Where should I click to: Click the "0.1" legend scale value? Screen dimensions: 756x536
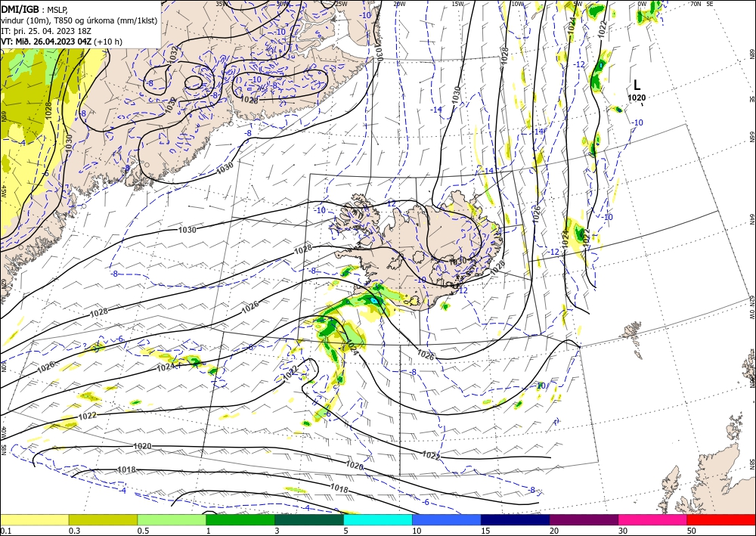point(5,531)
